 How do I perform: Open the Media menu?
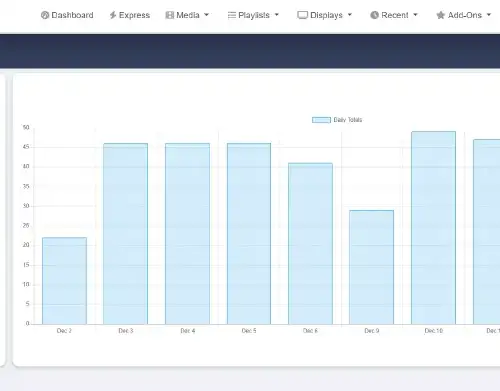point(187,15)
